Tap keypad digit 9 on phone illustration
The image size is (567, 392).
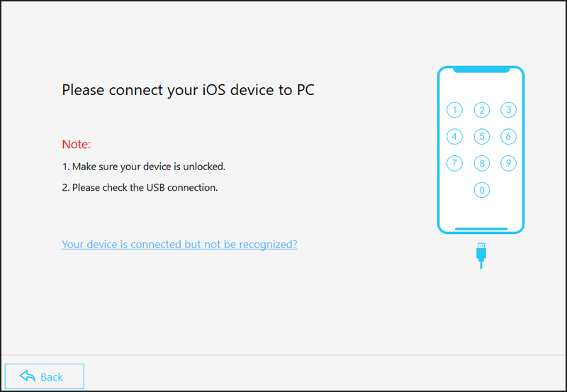pos(508,163)
